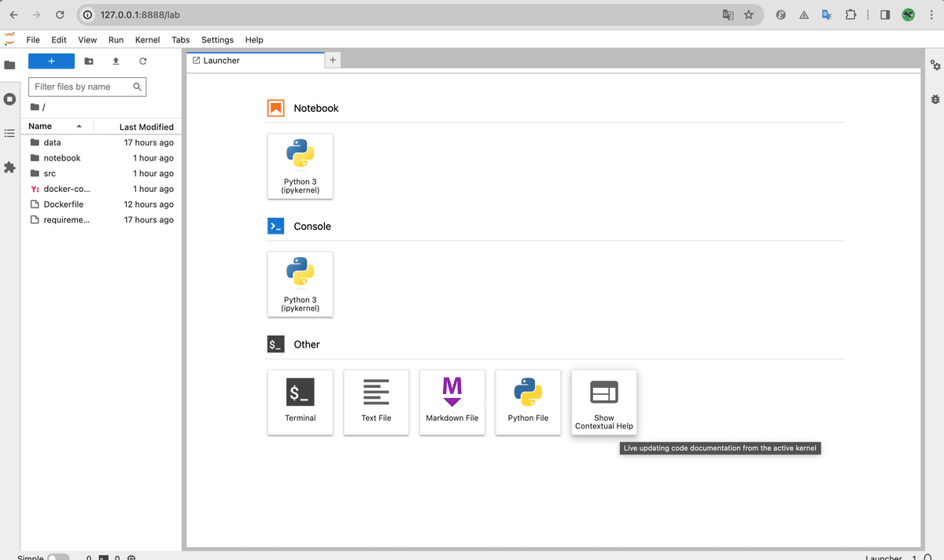Select the Dockerfile entry

coord(101,204)
